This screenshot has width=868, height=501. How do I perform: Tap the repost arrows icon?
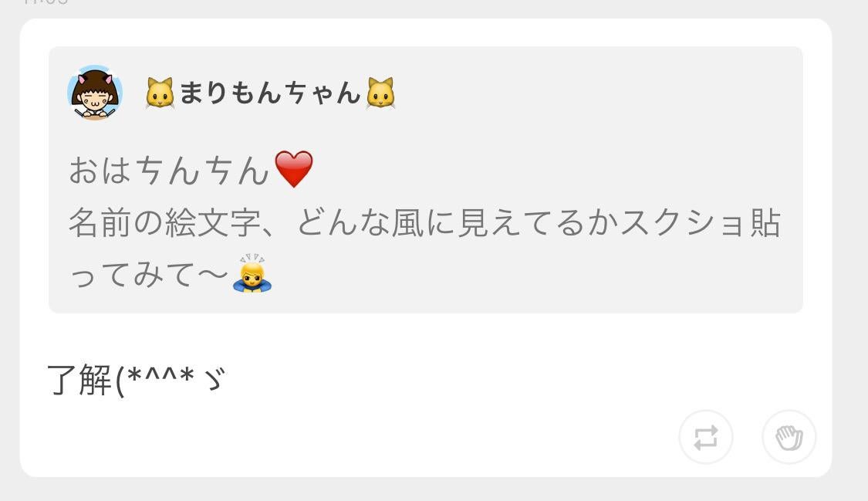706,438
